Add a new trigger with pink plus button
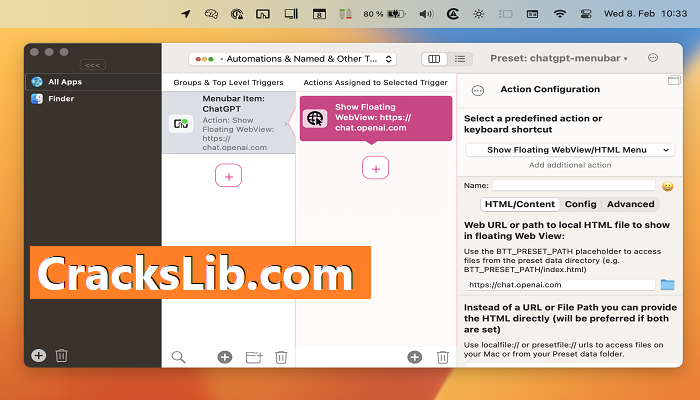 [x=229, y=175]
